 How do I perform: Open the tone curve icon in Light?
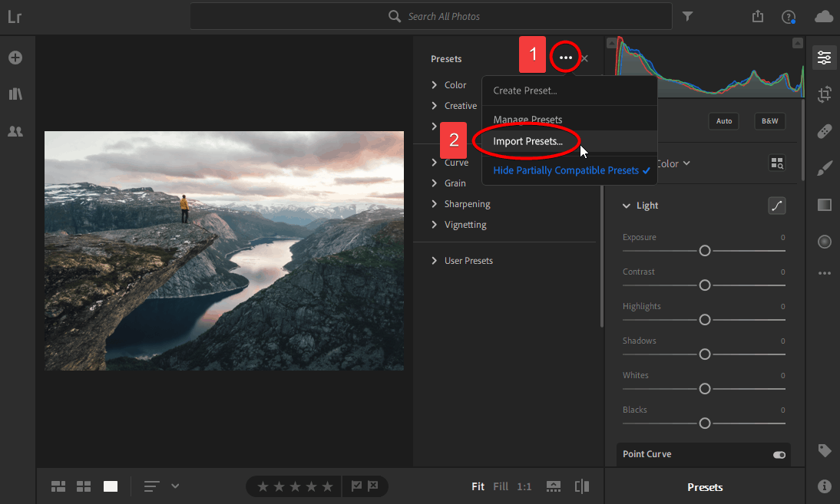[x=777, y=206]
